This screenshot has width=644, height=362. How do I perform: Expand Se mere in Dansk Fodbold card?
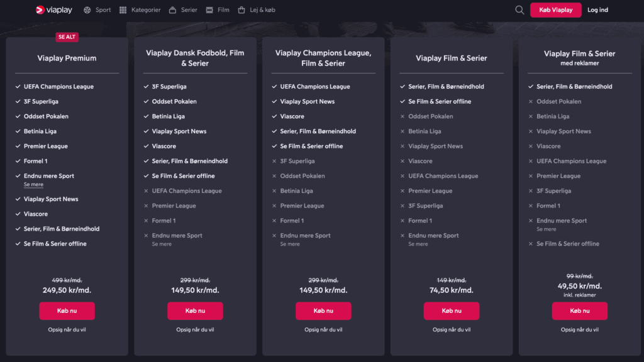pyautogui.click(x=162, y=244)
